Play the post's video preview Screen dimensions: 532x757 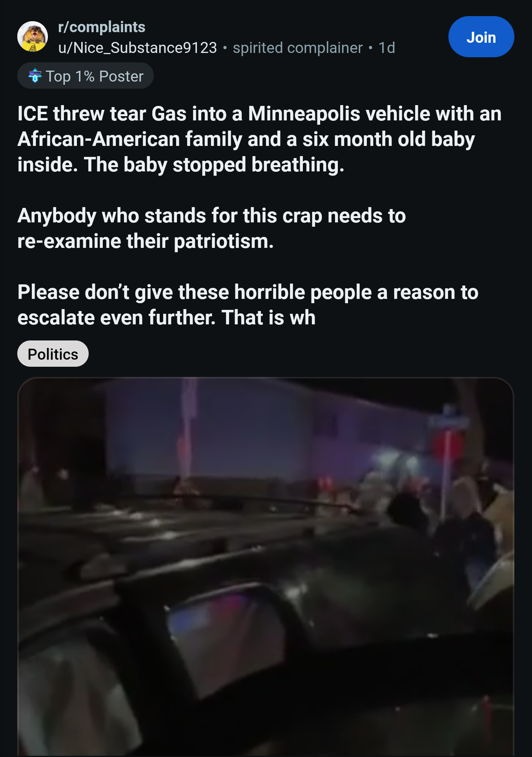tap(266, 567)
